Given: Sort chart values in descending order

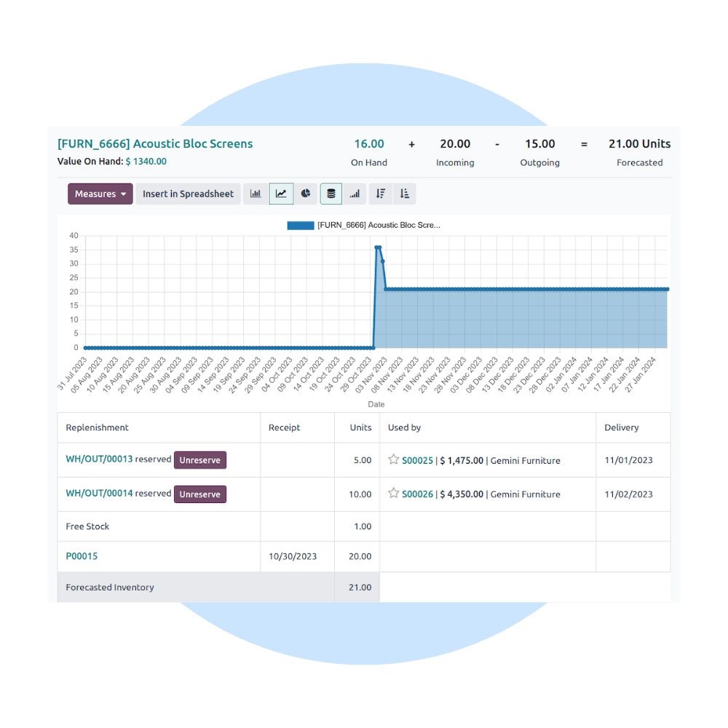Looking at the screenshot, I should [x=379, y=194].
